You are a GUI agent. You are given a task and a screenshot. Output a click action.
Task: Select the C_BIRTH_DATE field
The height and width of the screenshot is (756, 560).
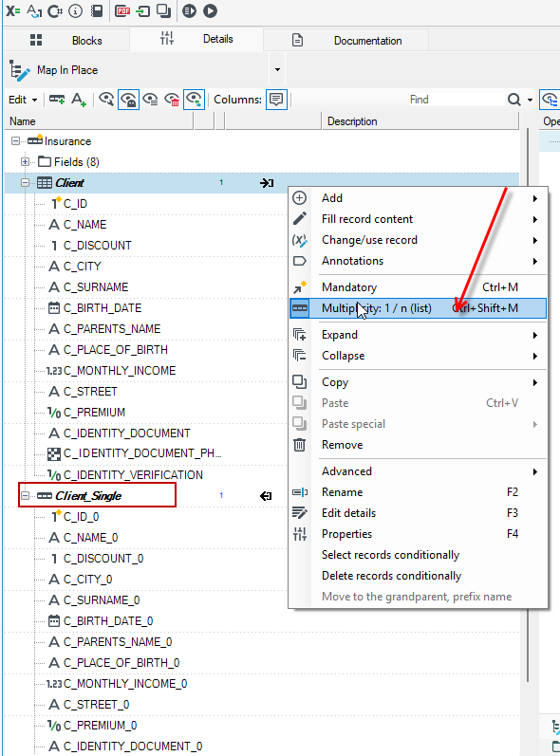[103, 308]
